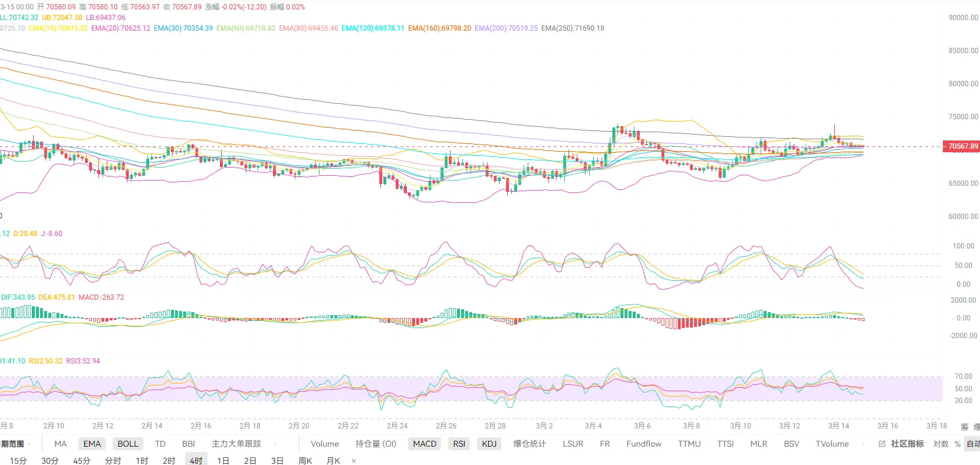The height and width of the screenshot is (465, 980).
Task: Switch to the 3日 interval
Action: (x=277, y=461)
